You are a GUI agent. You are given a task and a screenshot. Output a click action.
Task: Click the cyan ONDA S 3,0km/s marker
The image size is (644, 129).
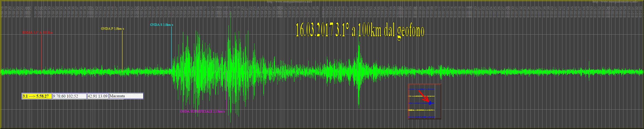162,25
